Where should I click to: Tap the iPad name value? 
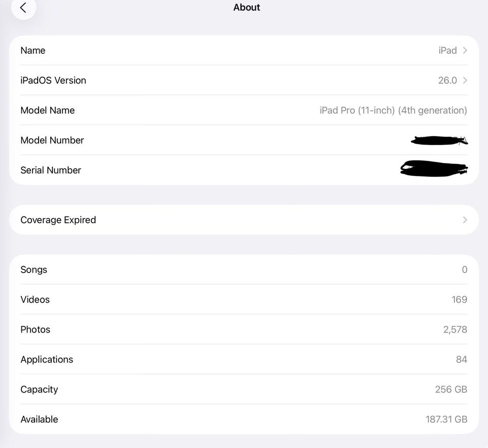pos(447,50)
